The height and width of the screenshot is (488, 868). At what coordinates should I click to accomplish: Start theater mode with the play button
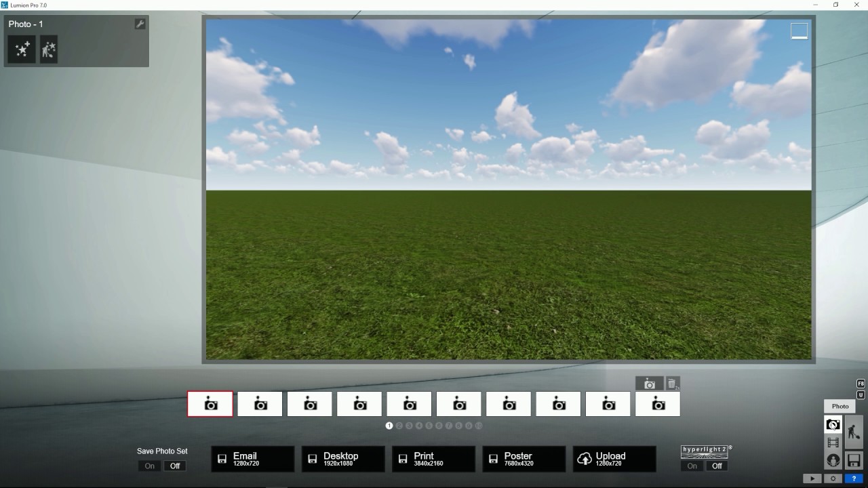click(812, 479)
